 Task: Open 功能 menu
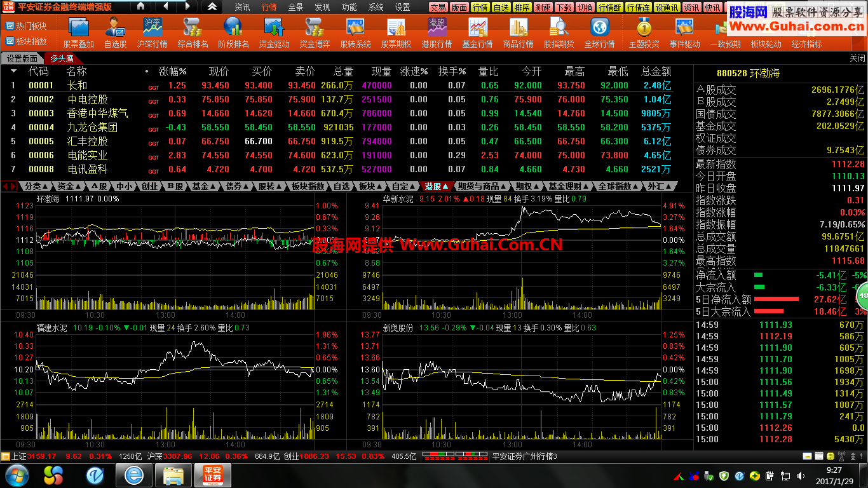coord(349,8)
